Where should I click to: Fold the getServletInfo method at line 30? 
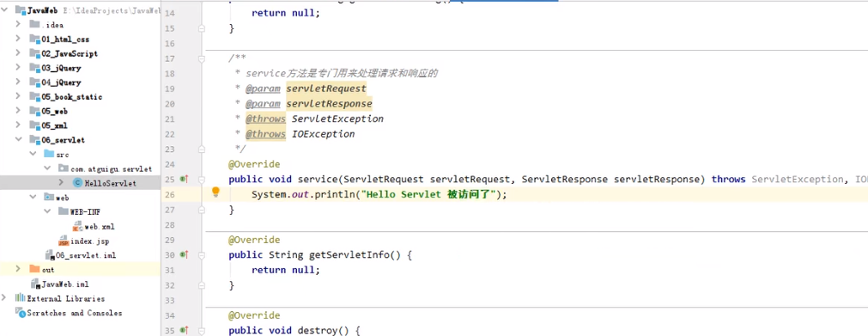click(202, 254)
